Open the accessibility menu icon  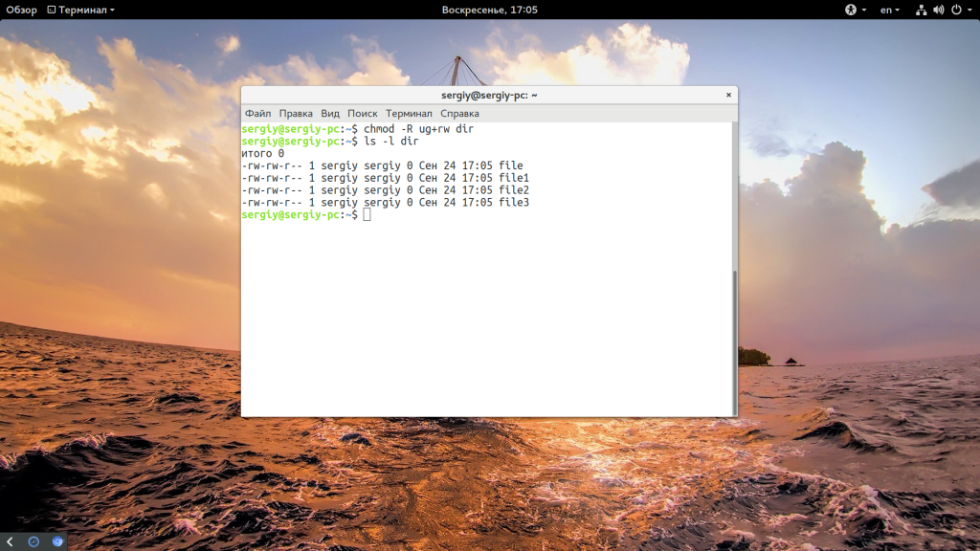tap(850, 10)
